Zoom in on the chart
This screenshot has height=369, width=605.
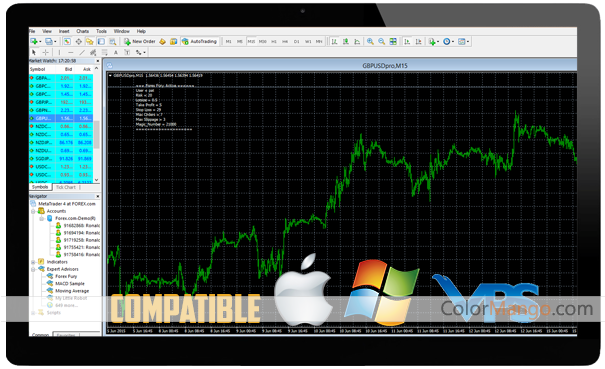370,41
